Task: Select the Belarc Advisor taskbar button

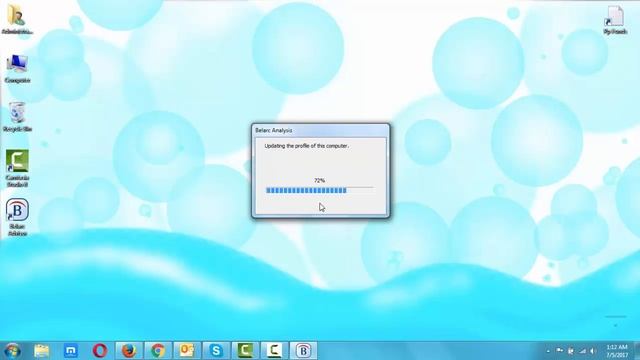Action: point(303,351)
